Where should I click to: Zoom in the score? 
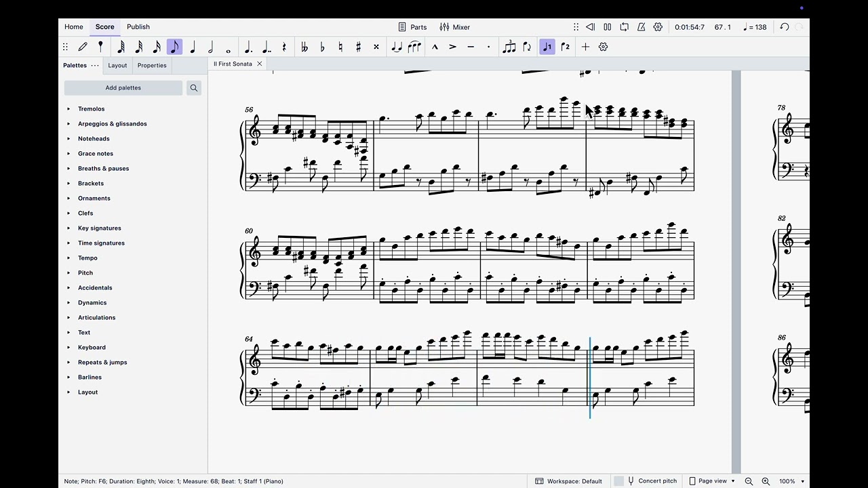766,481
